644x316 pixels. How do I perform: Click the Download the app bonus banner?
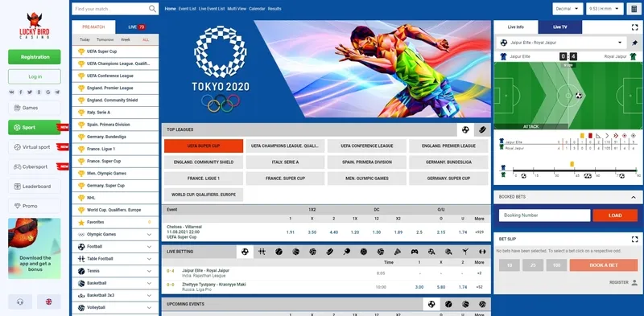tap(35, 248)
